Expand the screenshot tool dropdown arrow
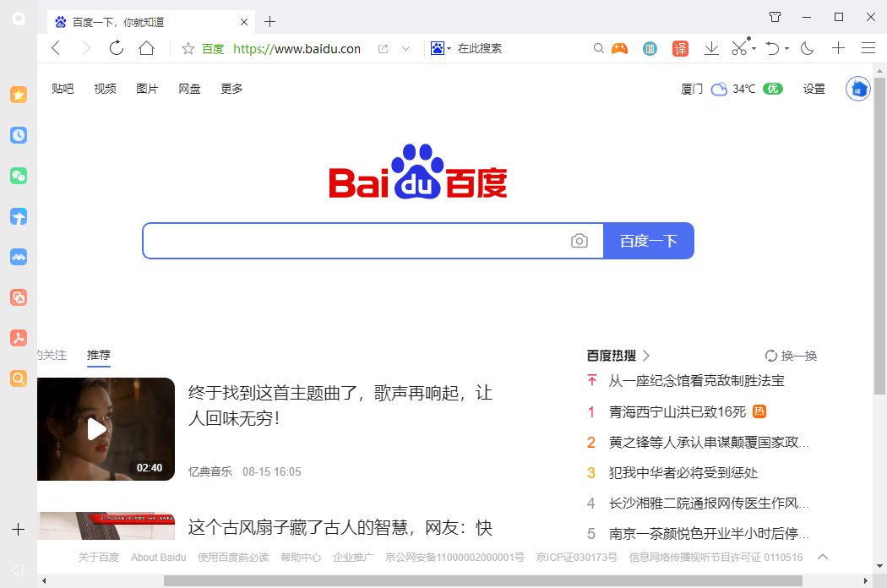Viewport: 887px width, 588px height. tap(754, 49)
